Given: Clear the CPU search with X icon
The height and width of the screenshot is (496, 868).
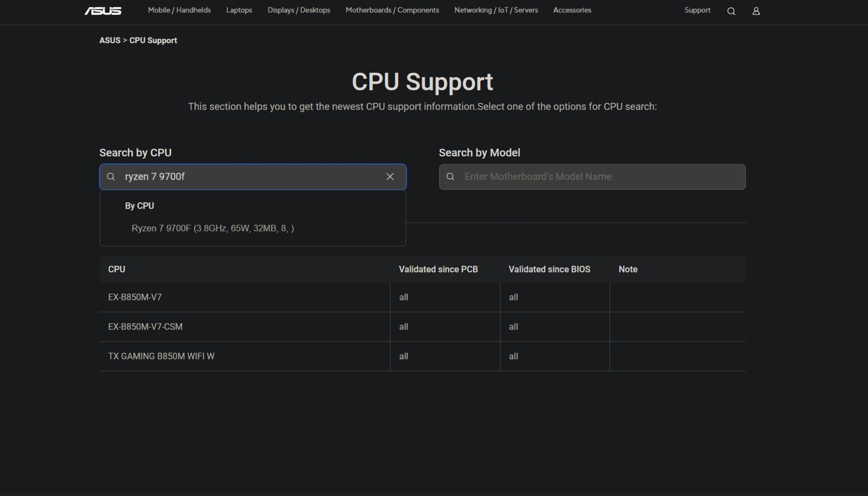Looking at the screenshot, I should click(390, 177).
